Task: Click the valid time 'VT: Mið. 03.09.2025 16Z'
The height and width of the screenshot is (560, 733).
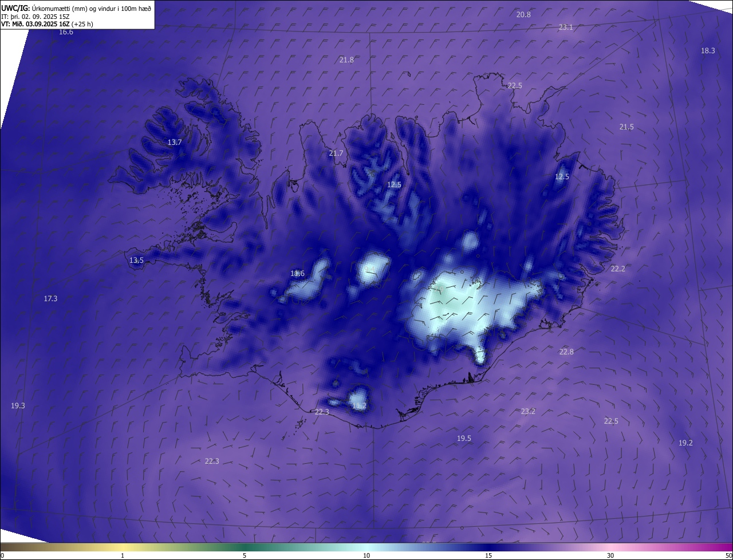Action: [35, 24]
